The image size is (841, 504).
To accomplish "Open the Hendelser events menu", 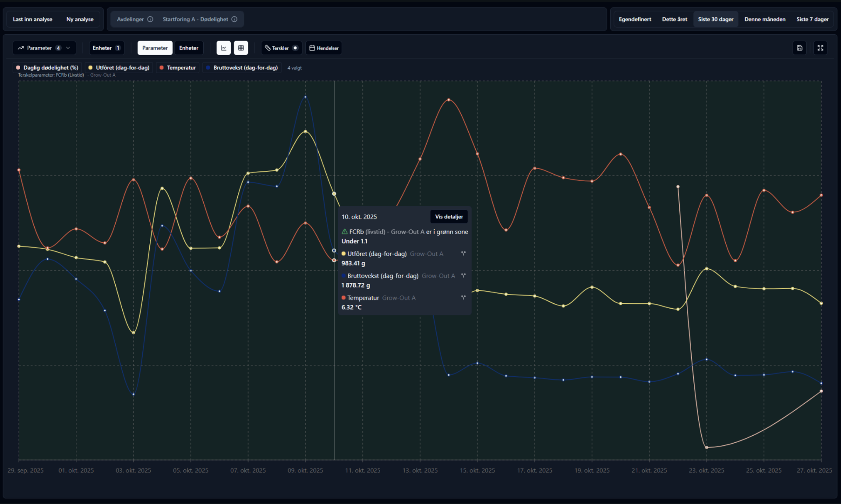I will 324,48.
